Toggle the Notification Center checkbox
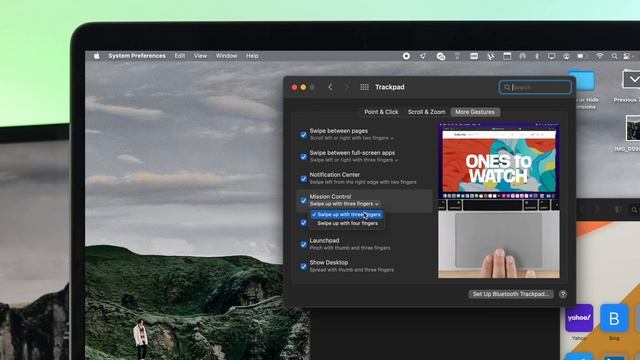The width and height of the screenshot is (640, 360). pyautogui.click(x=304, y=179)
